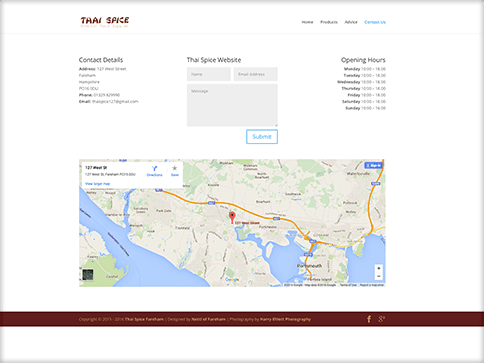Screen dimensions: 484x363
Task: Click the map Directions icon
Action: click(154, 168)
